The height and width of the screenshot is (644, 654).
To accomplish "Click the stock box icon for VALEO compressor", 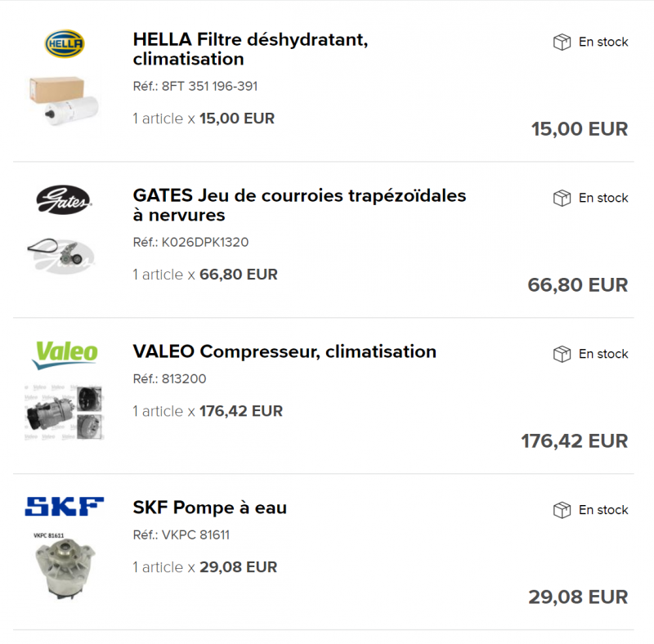I will pos(562,354).
